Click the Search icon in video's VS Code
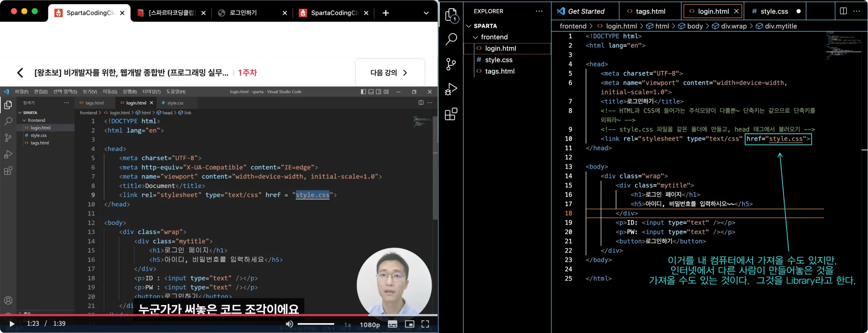The height and width of the screenshot is (333, 868). tap(8, 122)
